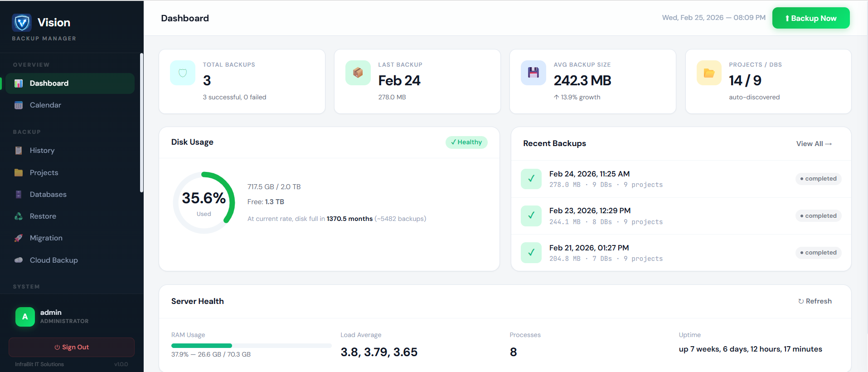
Task: Click the sidebar vertical scrollbar
Action: [x=141, y=122]
